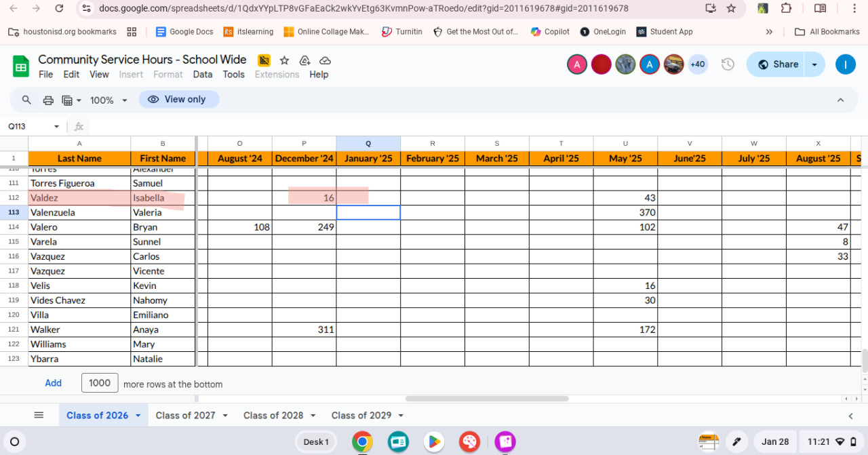Click the rows count input field 1000
The height and width of the screenshot is (455, 868).
pos(100,383)
